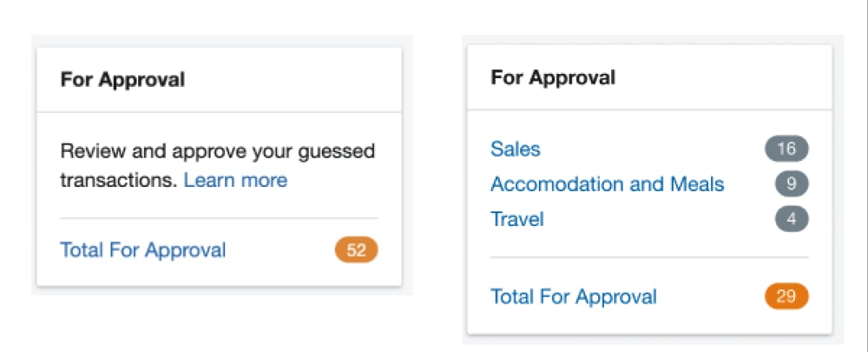Click empty header space in left card
Screen dimensions: 868x352
pyautogui.click(x=295, y=80)
